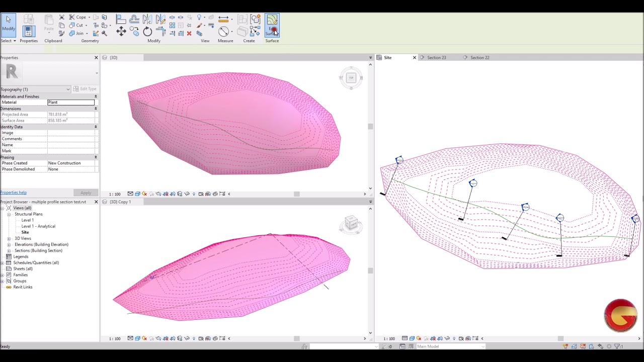Click the Cope geometry tool

coord(78,17)
